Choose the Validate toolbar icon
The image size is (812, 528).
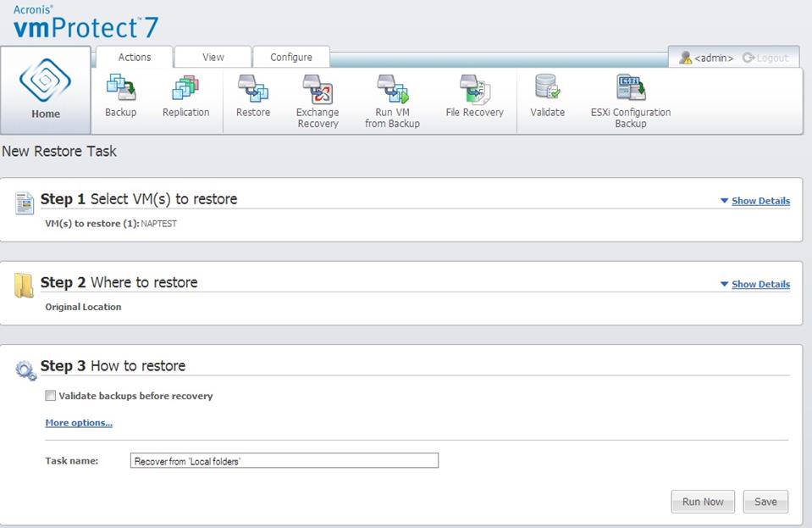pyautogui.click(x=547, y=86)
